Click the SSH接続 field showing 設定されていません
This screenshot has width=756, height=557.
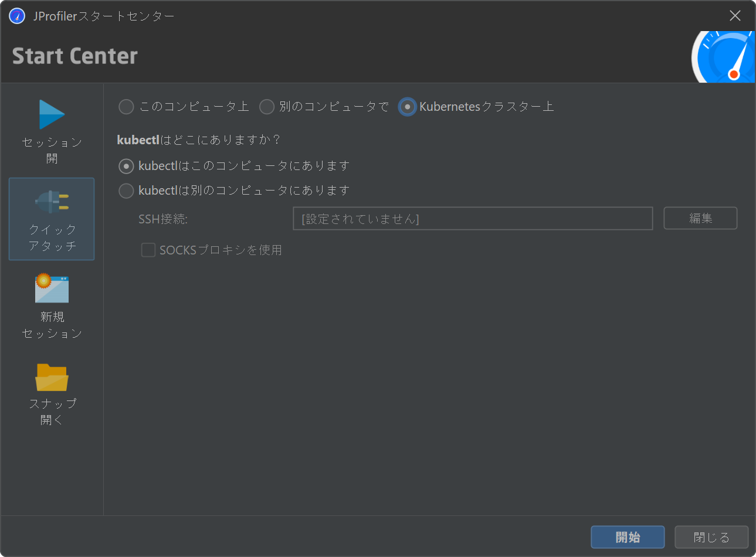point(473,219)
